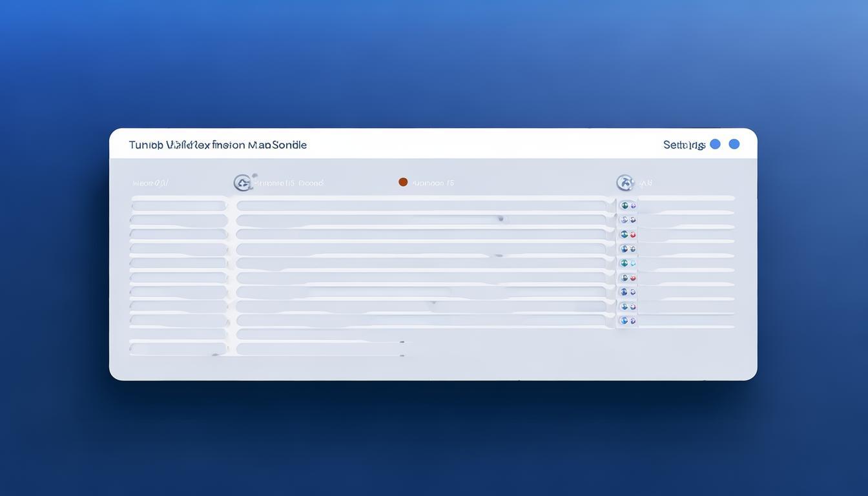The height and width of the screenshot is (496, 868).
Task: Select the header label beside the orange dot
Action: pyautogui.click(x=433, y=183)
